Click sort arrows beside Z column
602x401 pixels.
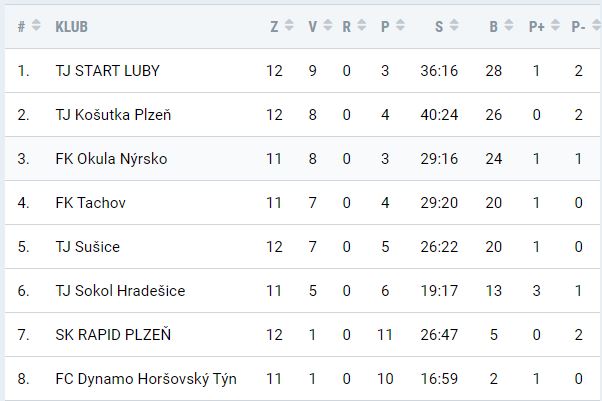pyautogui.click(x=289, y=26)
